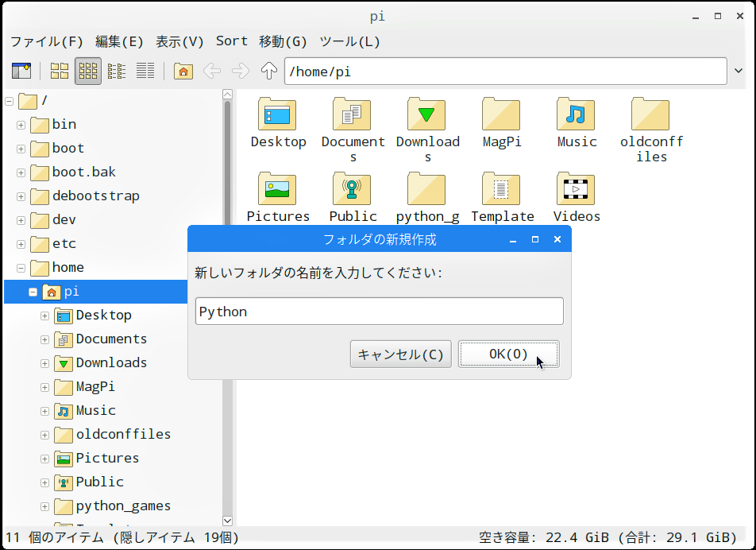Collapse the root / tree node
Screen dimensions: 756x550
pyautogui.click(x=10, y=101)
